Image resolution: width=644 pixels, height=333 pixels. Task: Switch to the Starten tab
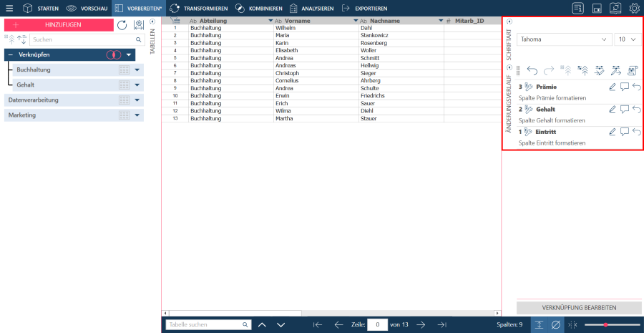[40, 8]
